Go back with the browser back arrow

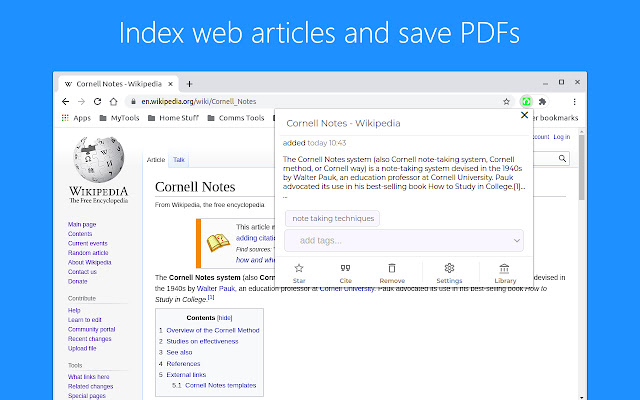point(65,102)
